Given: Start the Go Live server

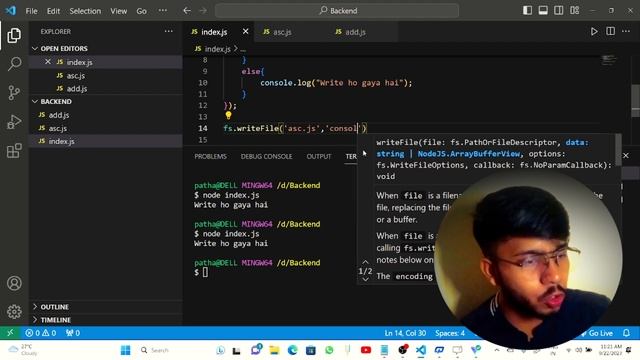Looking at the screenshot, I should [x=598, y=333].
